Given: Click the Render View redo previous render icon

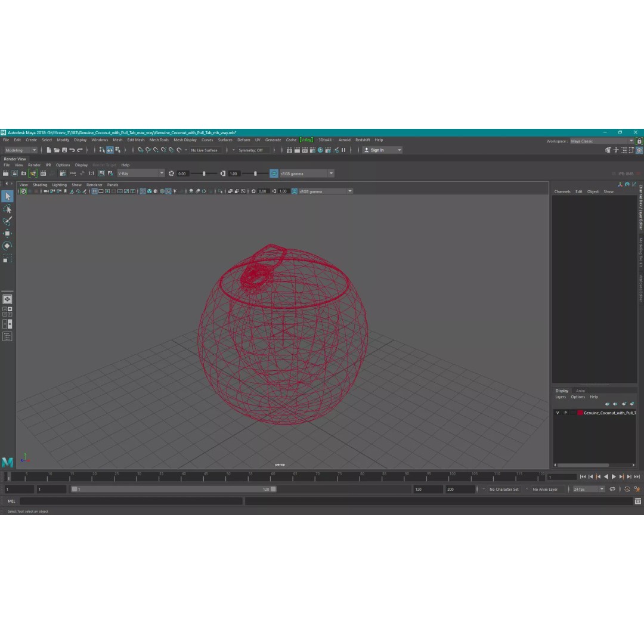Looking at the screenshot, I should click(6, 174).
